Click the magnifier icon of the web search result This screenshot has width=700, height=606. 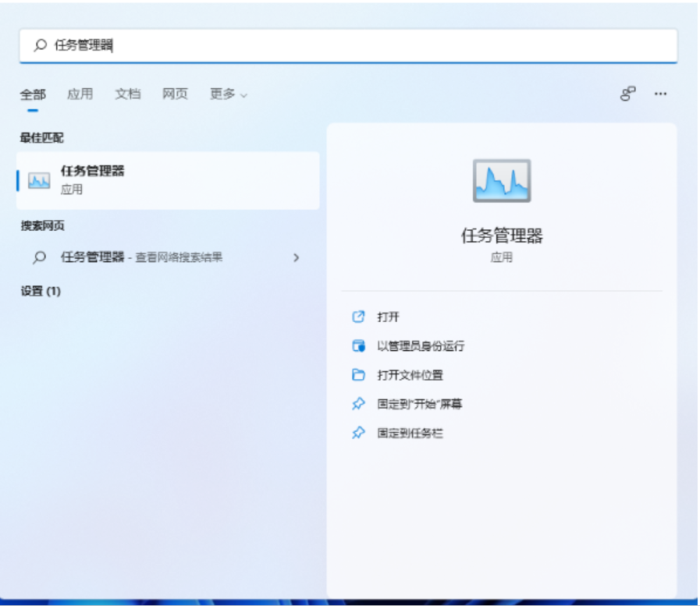pos(40,257)
